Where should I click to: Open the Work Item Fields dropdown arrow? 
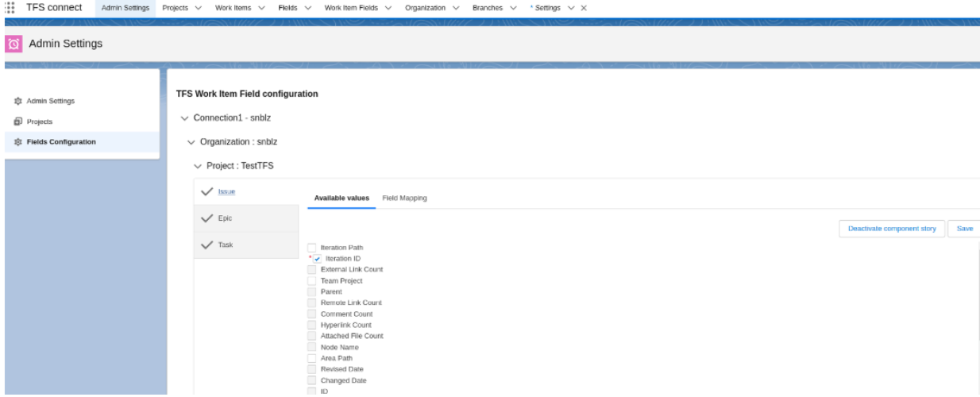(x=389, y=7)
